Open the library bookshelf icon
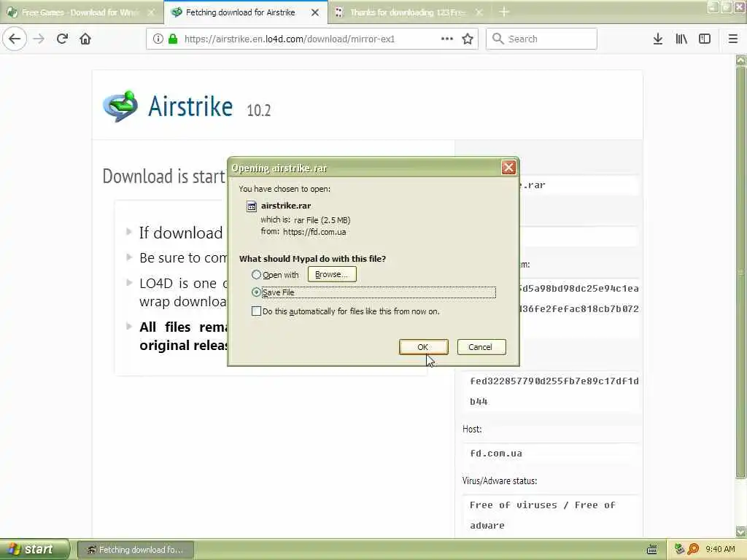This screenshot has width=747, height=560. click(x=681, y=39)
